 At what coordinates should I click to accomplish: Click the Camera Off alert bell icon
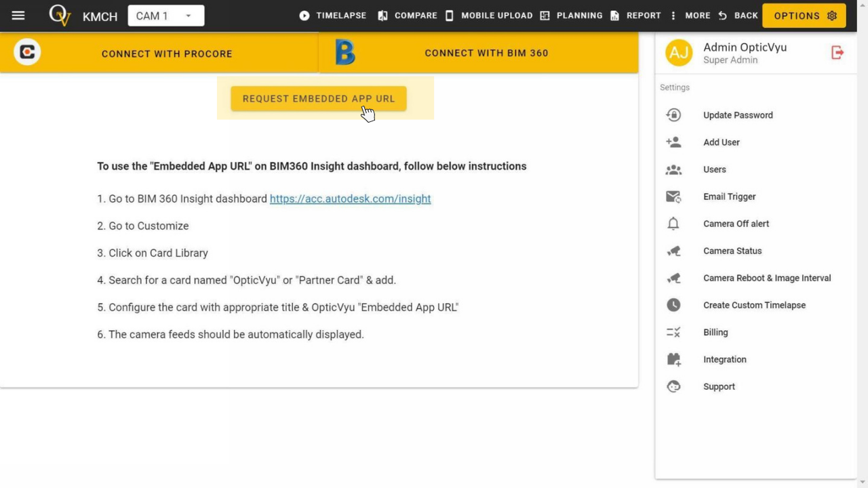pyautogui.click(x=673, y=224)
